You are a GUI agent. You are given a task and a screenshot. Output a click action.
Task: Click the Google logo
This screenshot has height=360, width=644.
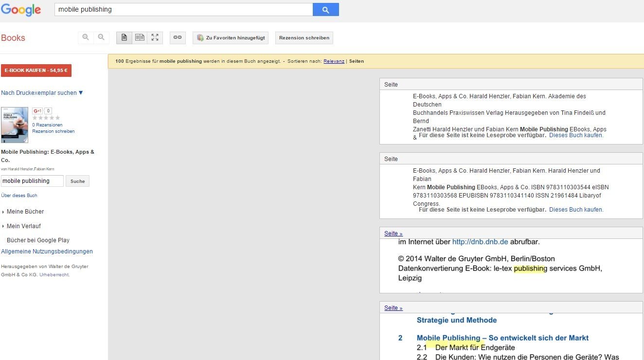point(21,10)
